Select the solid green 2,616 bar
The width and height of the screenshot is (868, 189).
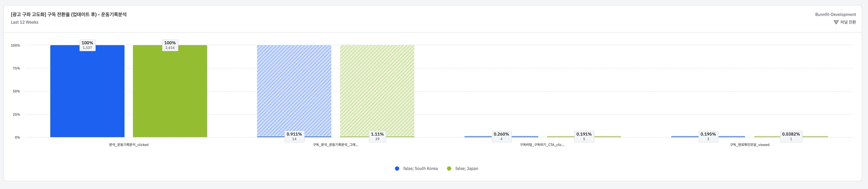point(170,93)
